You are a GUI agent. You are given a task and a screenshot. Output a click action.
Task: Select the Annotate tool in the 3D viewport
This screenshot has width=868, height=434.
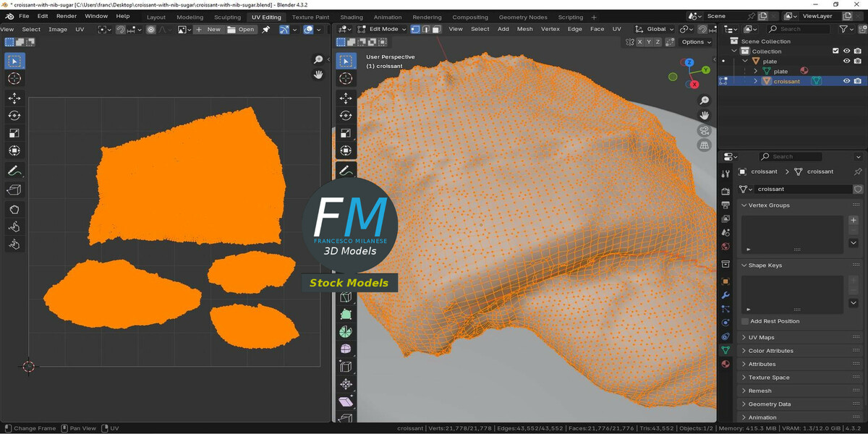[346, 171]
